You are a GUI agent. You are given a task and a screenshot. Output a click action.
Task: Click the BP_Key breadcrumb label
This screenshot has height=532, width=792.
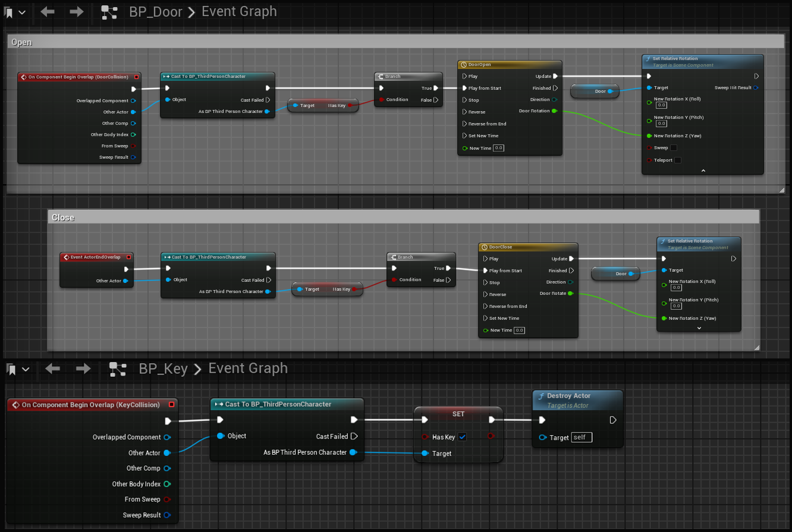tap(163, 369)
